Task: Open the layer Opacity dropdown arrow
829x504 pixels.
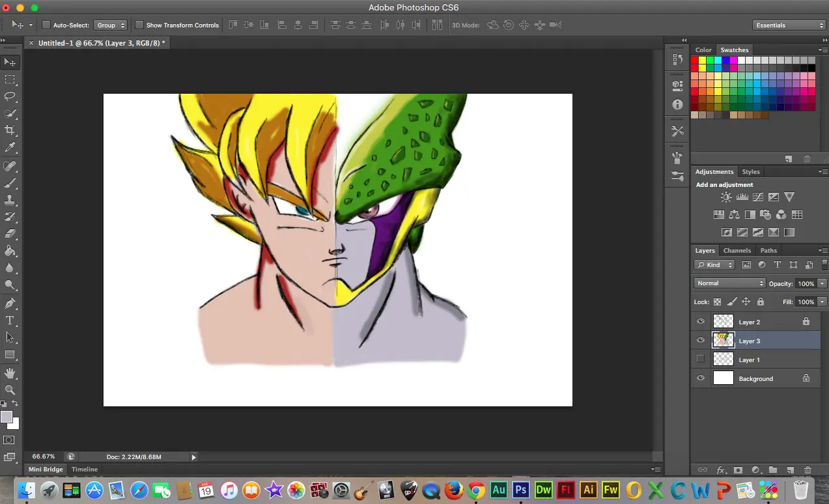Action: (x=822, y=284)
